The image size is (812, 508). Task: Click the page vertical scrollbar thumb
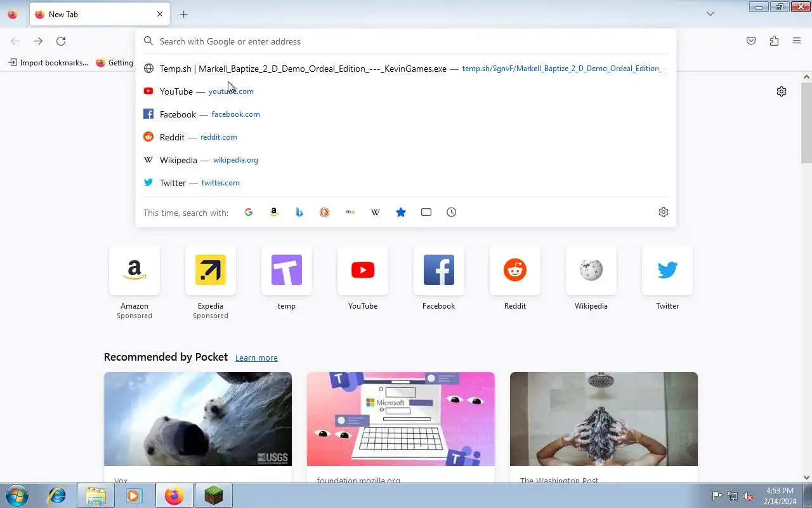(x=806, y=123)
